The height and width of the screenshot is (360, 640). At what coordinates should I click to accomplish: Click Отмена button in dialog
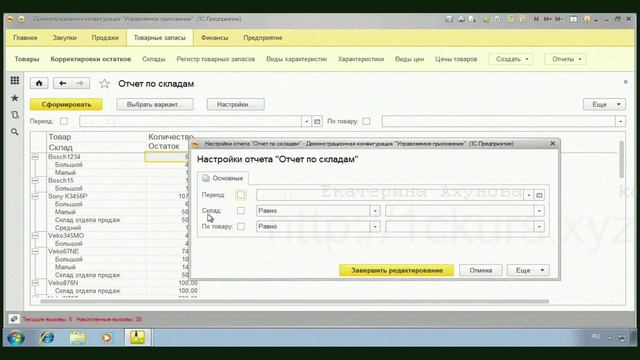[480, 270]
